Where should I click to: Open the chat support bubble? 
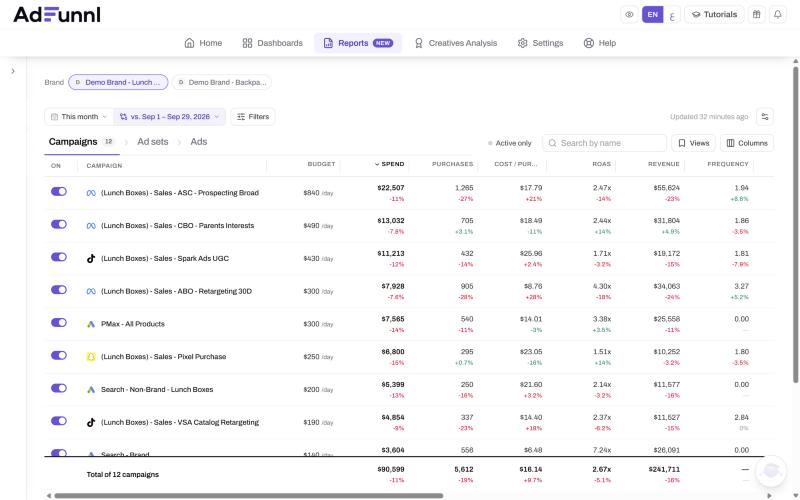(771, 471)
